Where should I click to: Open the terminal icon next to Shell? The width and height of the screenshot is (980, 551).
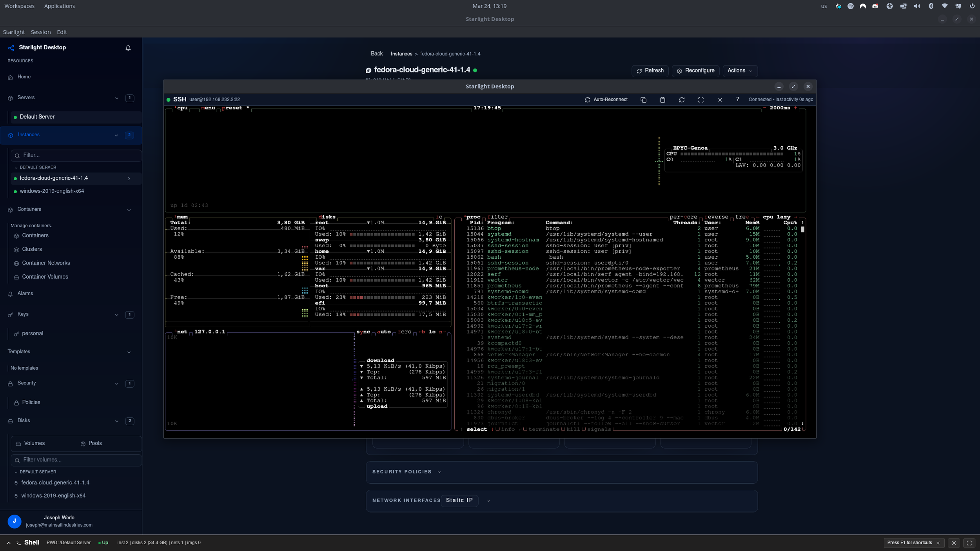click(x=18, y=543)
